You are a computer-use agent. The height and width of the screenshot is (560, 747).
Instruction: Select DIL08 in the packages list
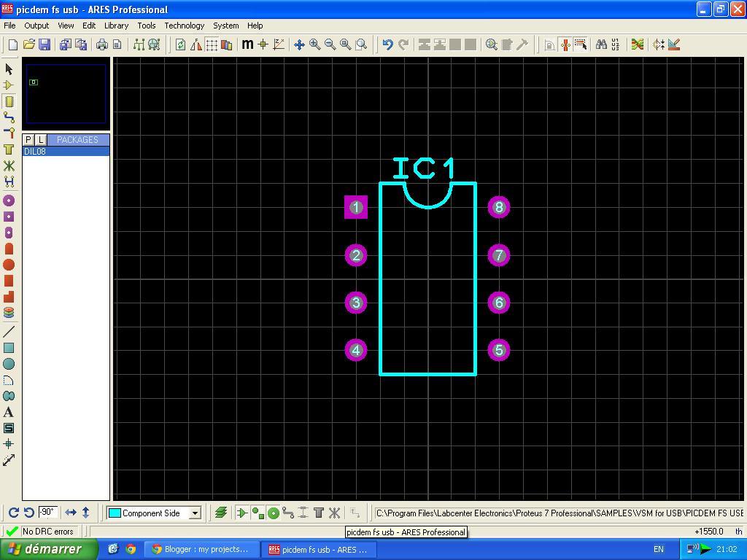[x=66, y=152]
